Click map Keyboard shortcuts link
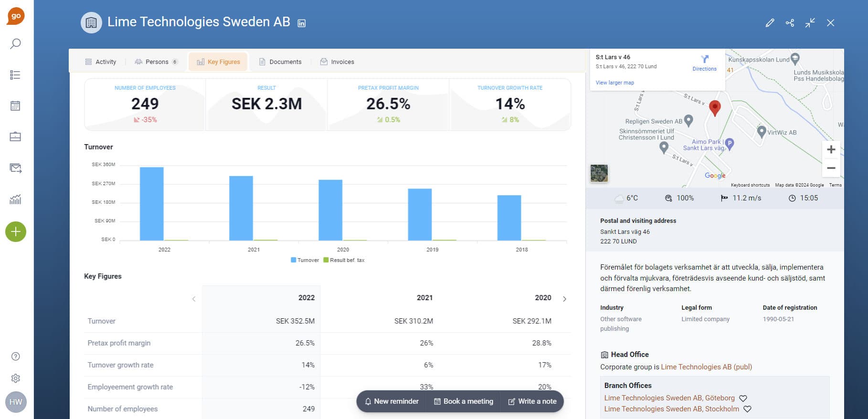The image size is (868, 419). pyautogui.click(x=750, y=185)
